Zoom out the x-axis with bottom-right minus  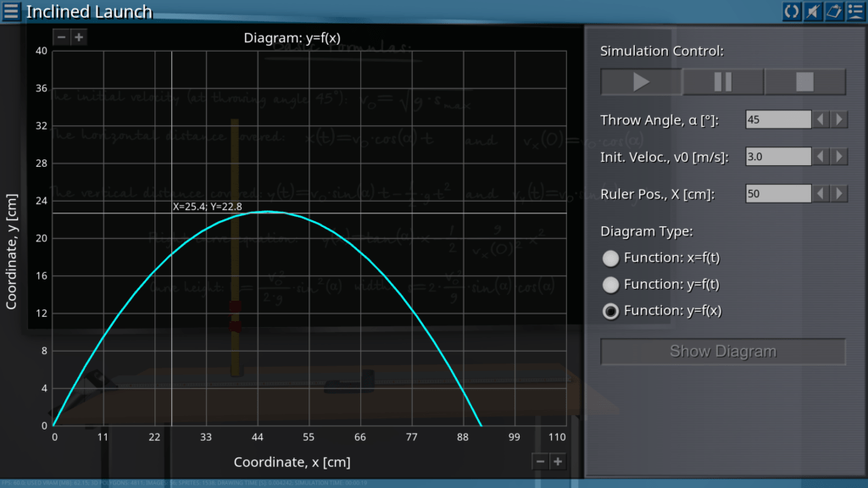click(x=540, y=461)
